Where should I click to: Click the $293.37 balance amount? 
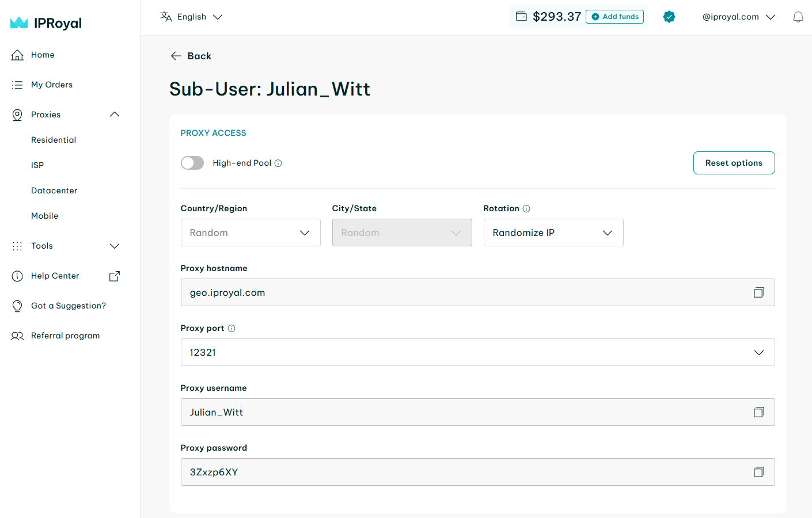coord(557,17)
